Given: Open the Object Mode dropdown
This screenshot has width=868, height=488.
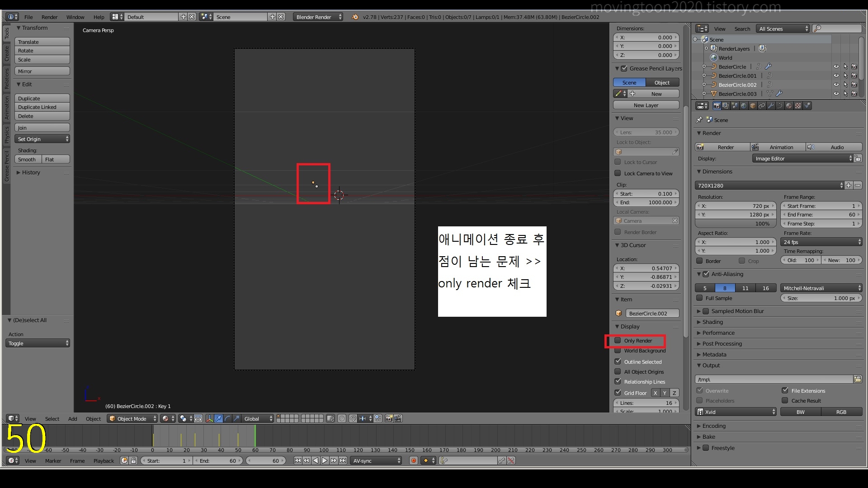Looking at the screenshot, I should click(x=132, y=419).
